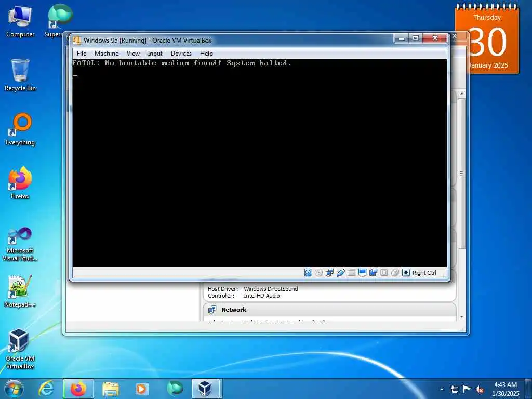Select Oracle VM VirtualBox desktop shortcut
Image resolution: width=532 pixels, height=399 pixels.
point(20,349)
